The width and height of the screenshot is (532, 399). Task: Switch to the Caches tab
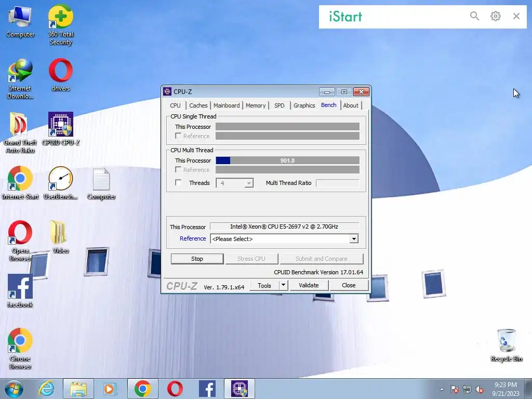(x=198, y=105)
